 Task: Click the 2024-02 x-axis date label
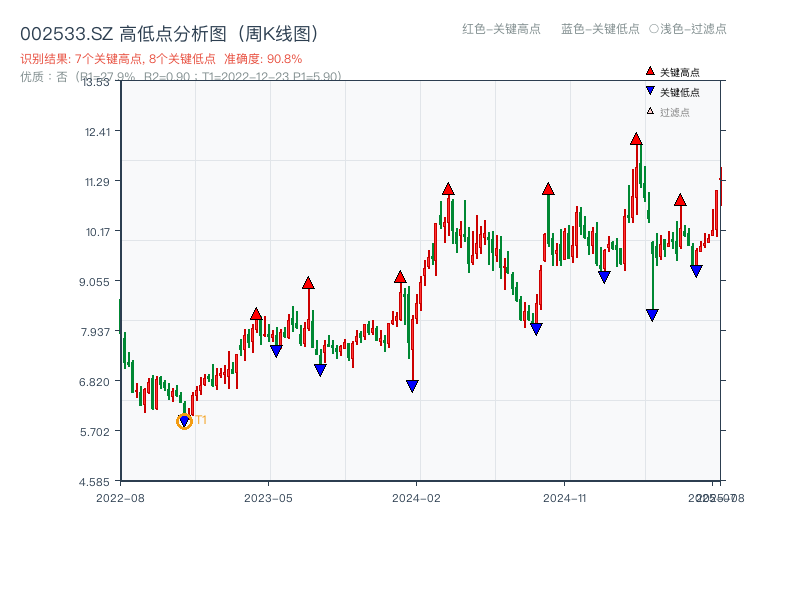(x=416, y=498)
